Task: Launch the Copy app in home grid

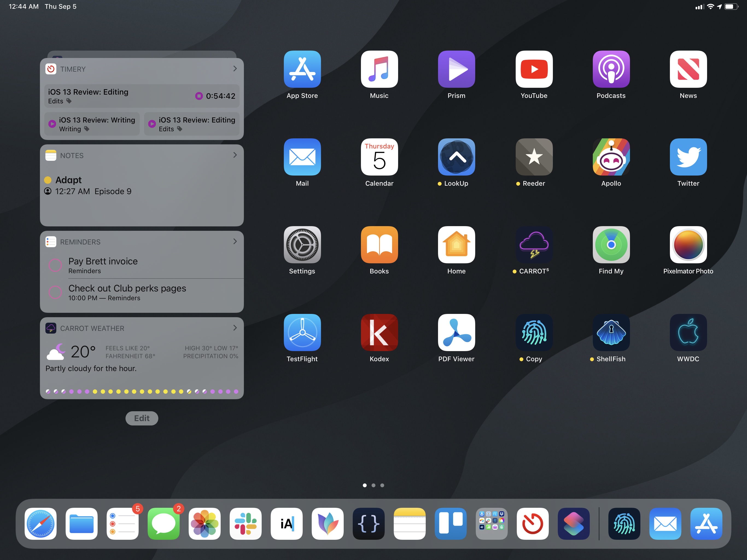Action: [x=534, y=333]
